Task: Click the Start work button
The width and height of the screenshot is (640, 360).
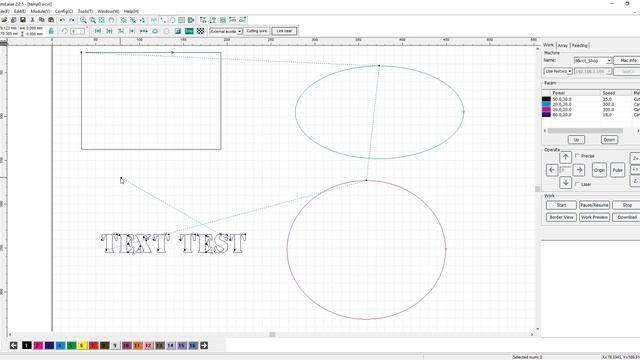Action: (561, 205)
